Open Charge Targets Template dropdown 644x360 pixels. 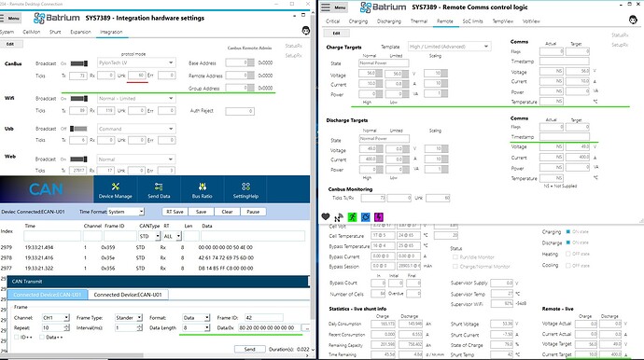(449, 47)
